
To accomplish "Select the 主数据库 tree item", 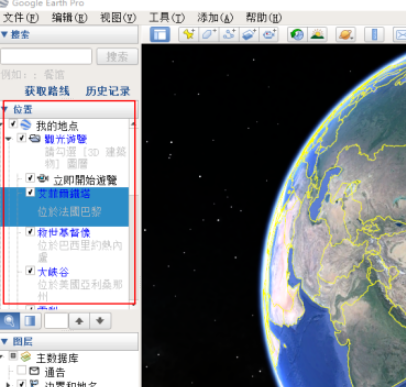I will (x=57, y=358).
